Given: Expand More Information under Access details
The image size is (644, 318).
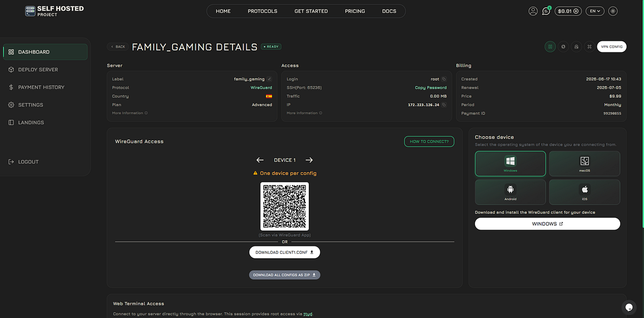Looking at the screenshot, I should coord(305,113).
